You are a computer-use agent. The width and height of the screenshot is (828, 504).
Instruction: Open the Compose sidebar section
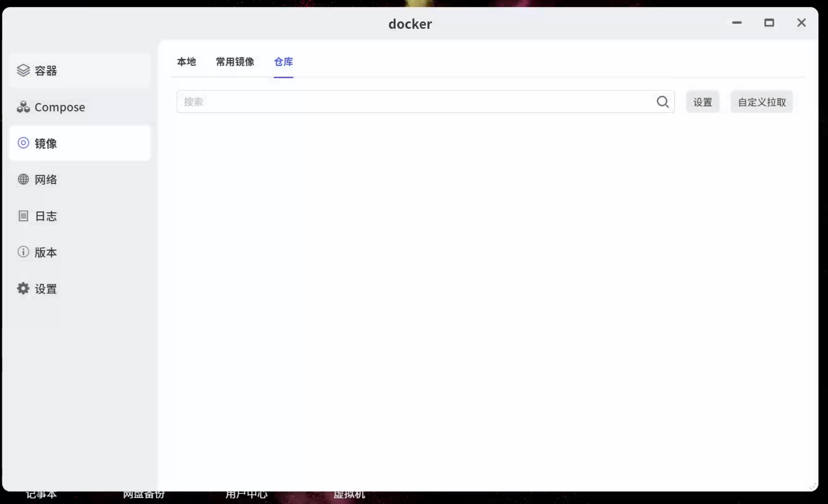[x=80, y=107]
